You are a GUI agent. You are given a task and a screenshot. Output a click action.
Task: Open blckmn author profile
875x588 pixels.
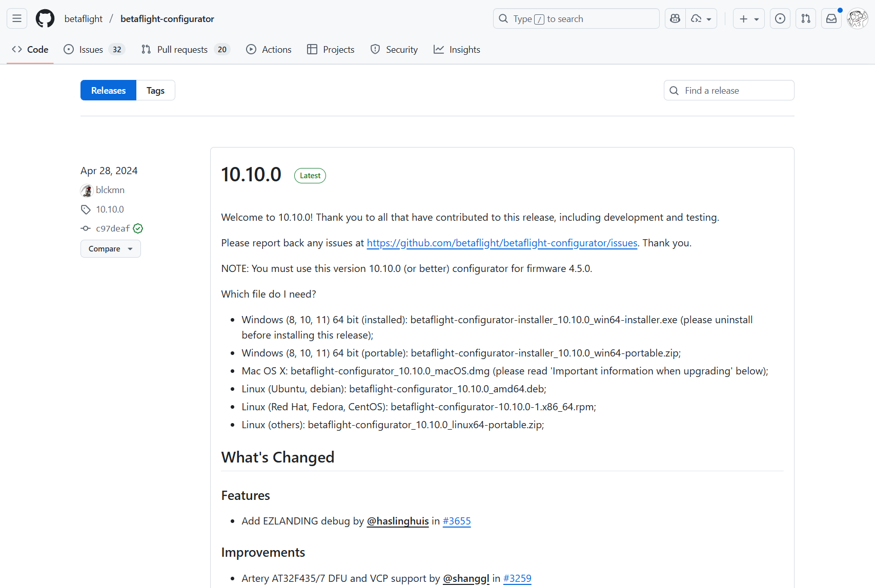[x=110, y=190]
